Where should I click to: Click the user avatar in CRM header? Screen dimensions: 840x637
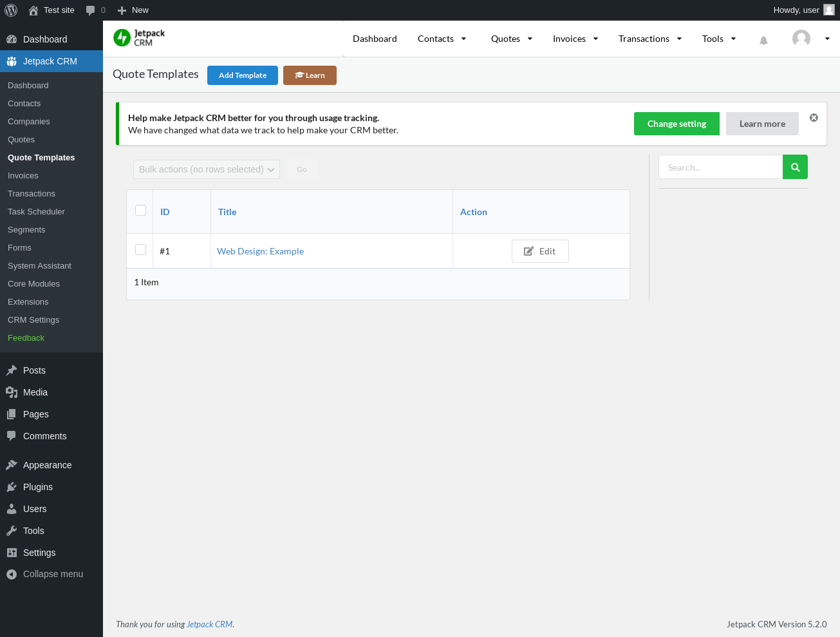[x=801, y=39]
